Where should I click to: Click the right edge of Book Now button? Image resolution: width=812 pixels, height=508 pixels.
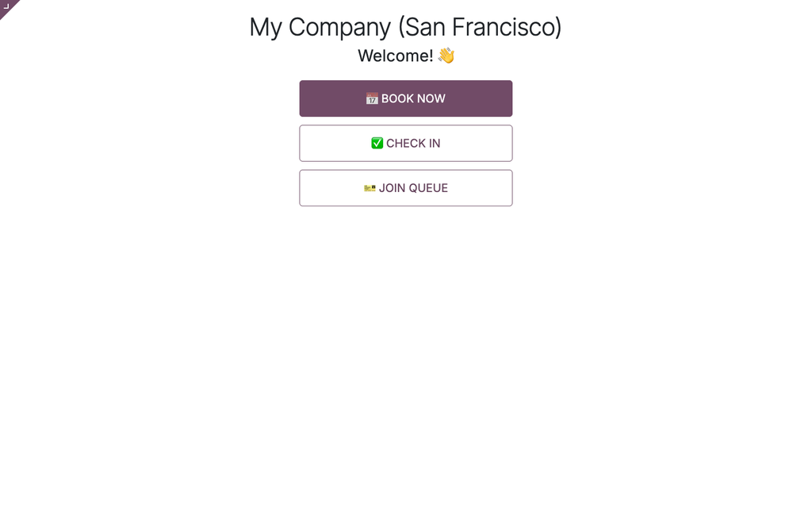tap(508, 98)
